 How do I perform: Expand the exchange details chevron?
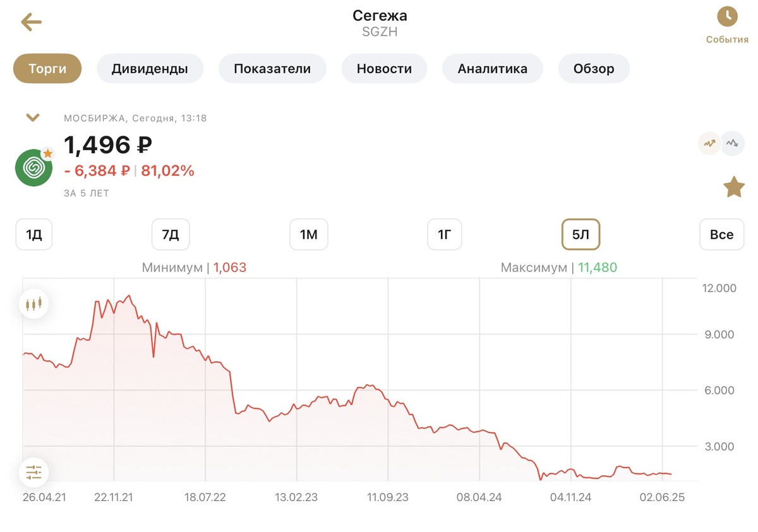pyautogui.click(x=33, y=117)
